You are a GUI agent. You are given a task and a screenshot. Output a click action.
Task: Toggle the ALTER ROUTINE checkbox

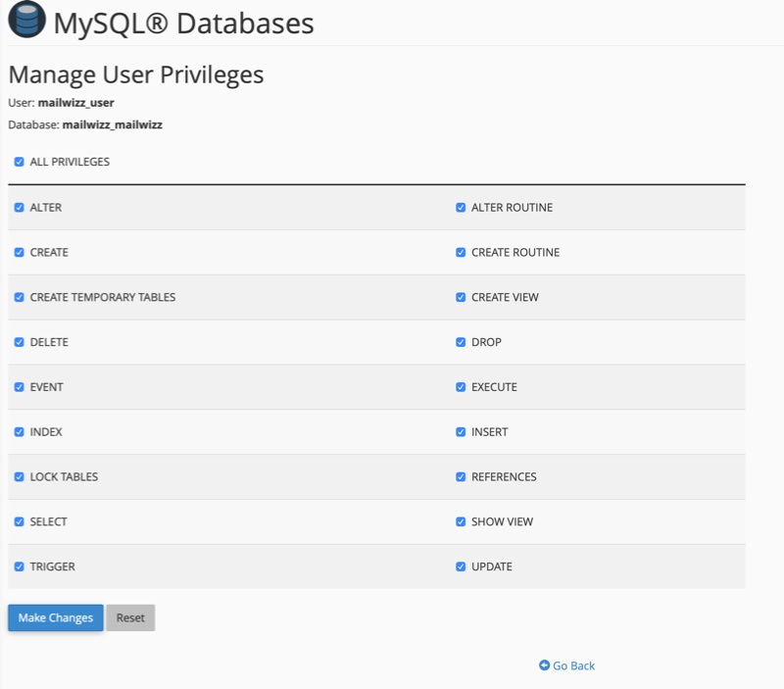(x=461, y=208)
